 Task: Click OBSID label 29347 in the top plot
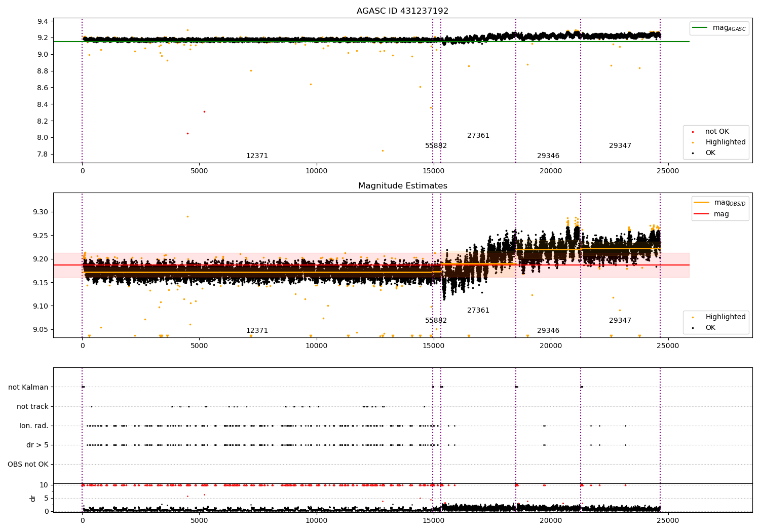pyautogui.click(x=620, y=146)
